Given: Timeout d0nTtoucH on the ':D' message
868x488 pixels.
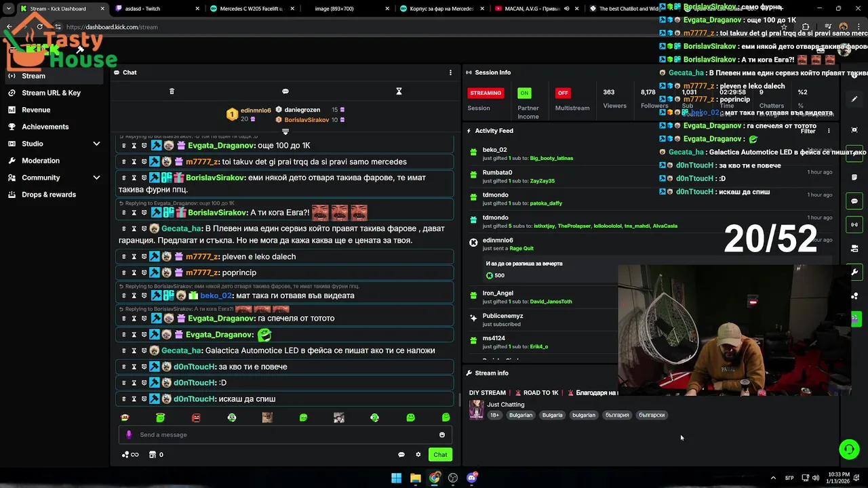Looking at the screenshot, I should (134, 383).
